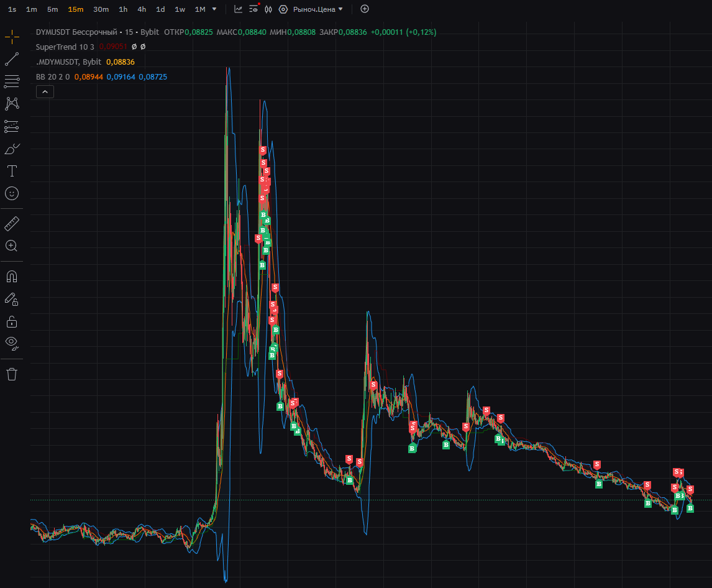Switch to the 1w timeframe
Image resolution: width=712 pixels, height=588 pixels.
tap(180, 9)
